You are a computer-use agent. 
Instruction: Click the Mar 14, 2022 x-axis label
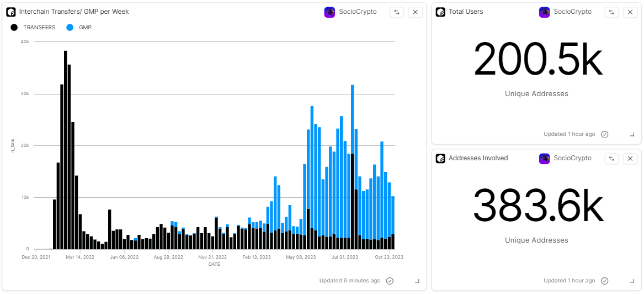click(x=81, y=258)
